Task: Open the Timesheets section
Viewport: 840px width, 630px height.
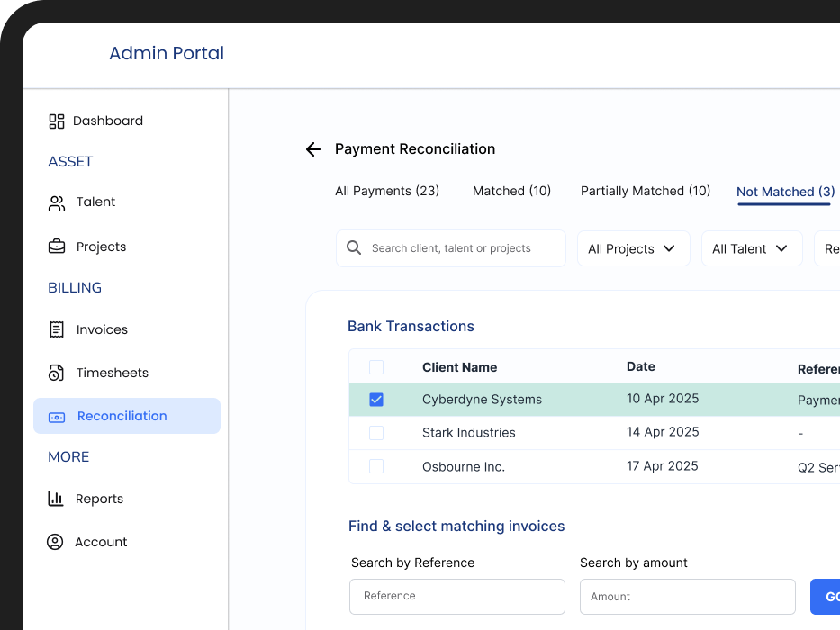Action: [56, 373]
